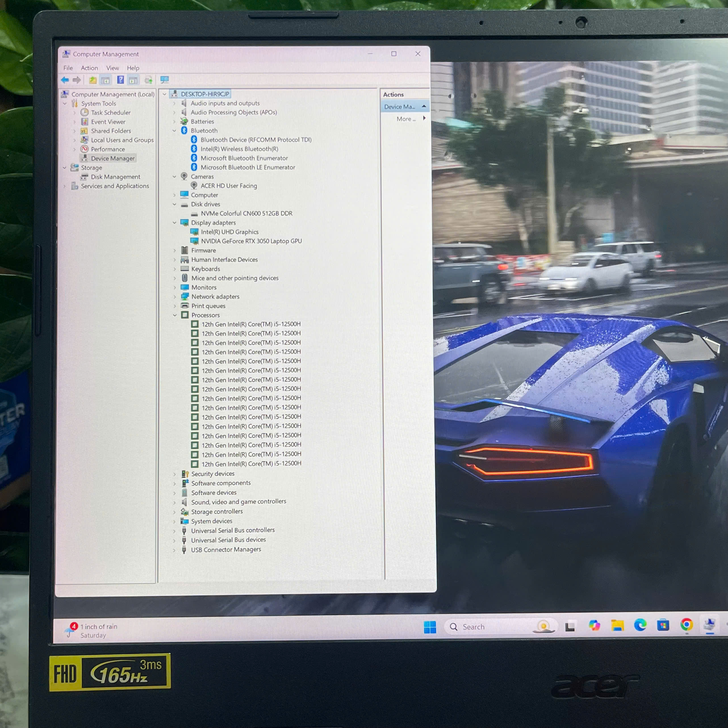Click the USB Connector Managers icon
The height and width of the screenshot is (728, 728).
pyautogui.click(x=184, y=550)
